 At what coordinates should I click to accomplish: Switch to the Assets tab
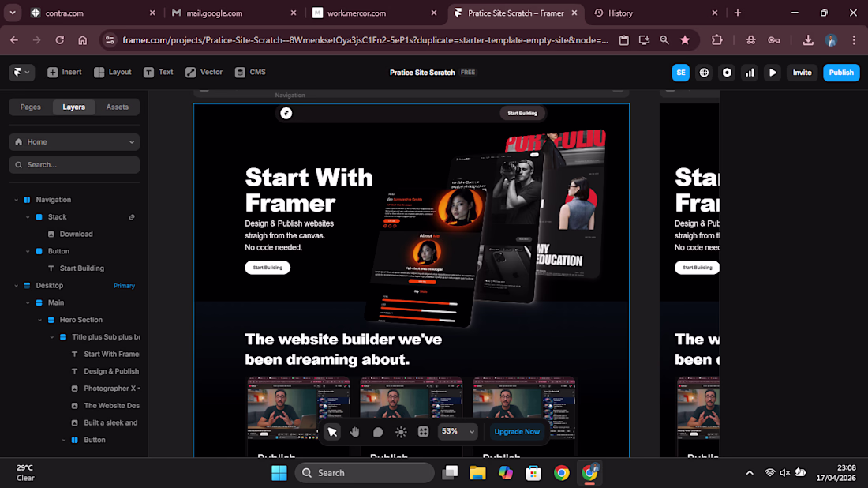117,107
